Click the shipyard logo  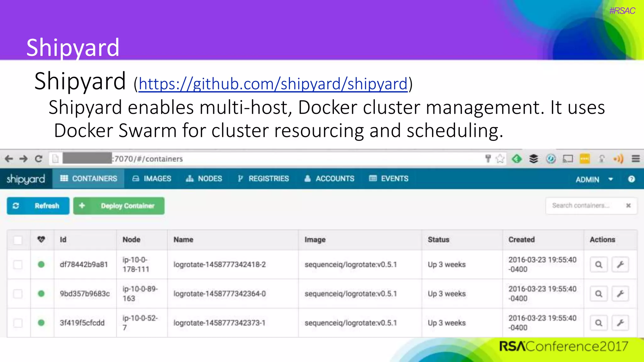pyautogui.click(x=26, y=179)
